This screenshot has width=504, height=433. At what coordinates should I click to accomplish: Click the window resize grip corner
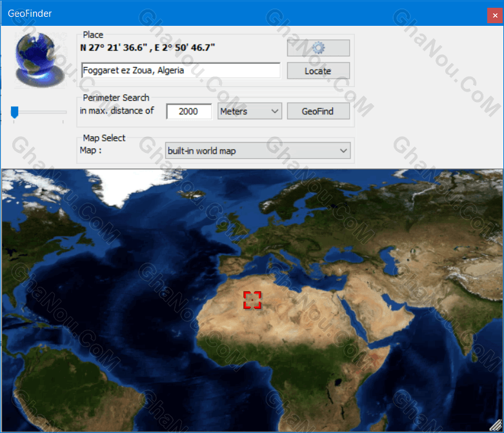coord(496,426)
